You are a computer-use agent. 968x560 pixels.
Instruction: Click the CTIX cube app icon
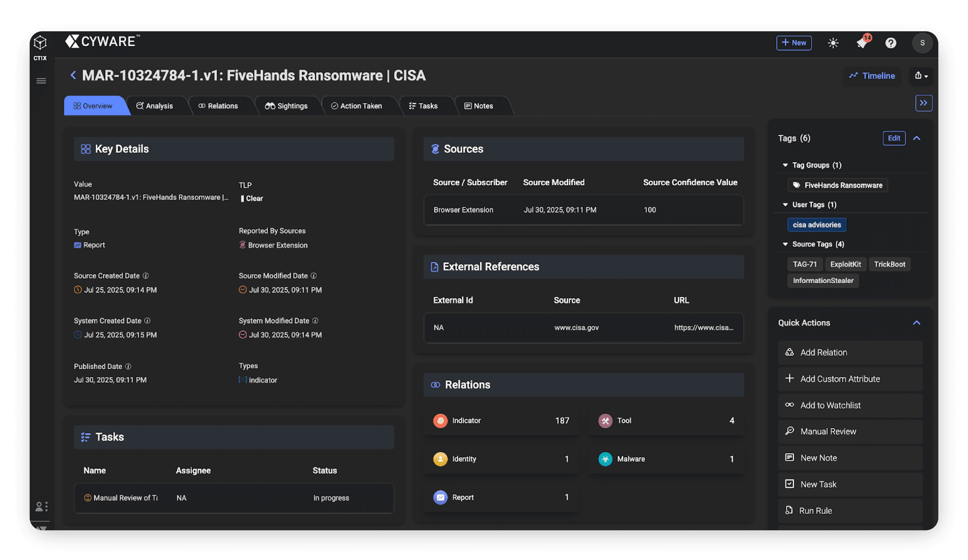pos(40,43)
